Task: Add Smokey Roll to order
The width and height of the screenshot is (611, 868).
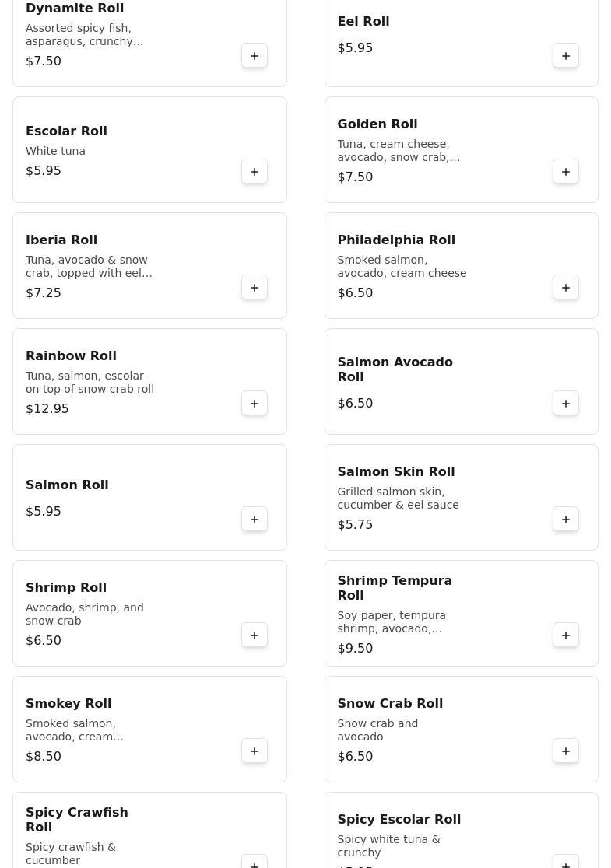Action: [x=255, y=751]
